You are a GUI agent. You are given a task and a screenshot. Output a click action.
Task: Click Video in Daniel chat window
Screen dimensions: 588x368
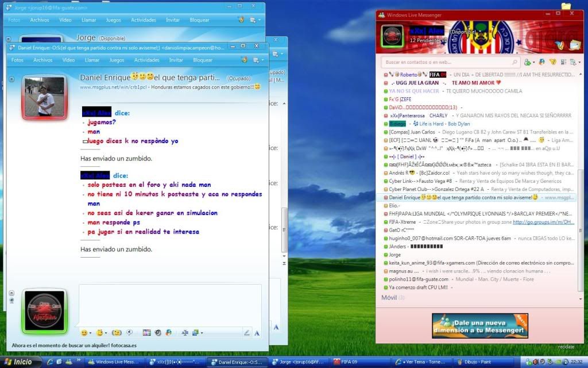(68, 60)
